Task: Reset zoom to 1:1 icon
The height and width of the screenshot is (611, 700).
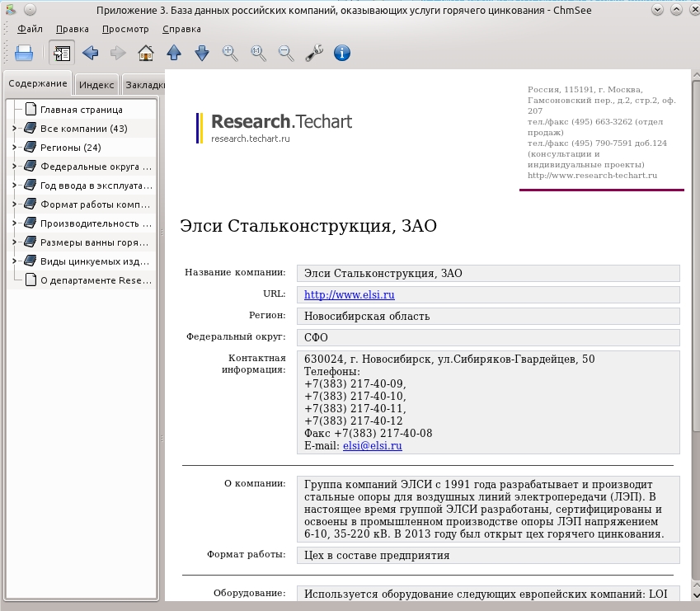Action: 258,53
